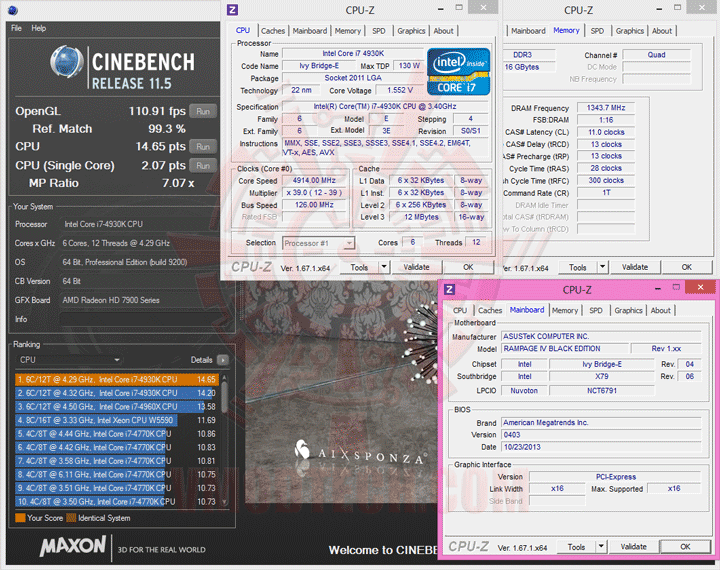The image size is (720, 570).
Task: Click the Intel Core i7 logo badge
Action: (458, 72)
